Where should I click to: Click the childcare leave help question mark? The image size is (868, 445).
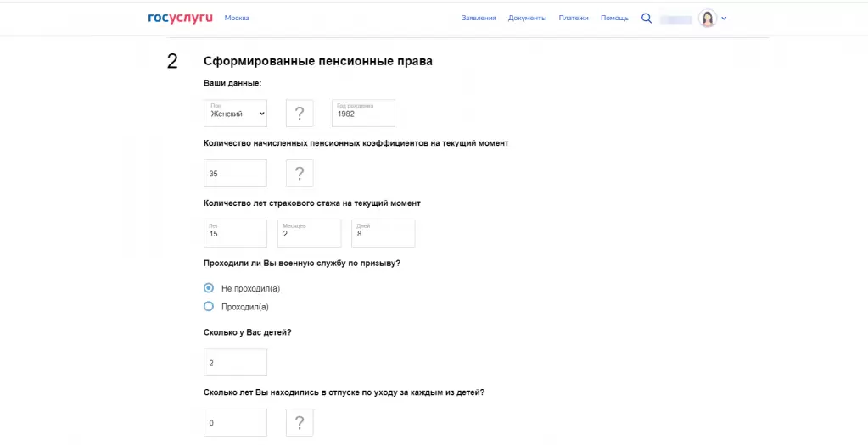pyautogui.click(x=300, y=422)
